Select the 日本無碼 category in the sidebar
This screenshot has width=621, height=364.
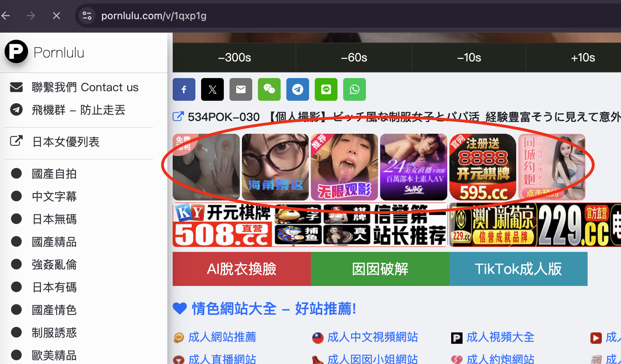tap(54, 219)
